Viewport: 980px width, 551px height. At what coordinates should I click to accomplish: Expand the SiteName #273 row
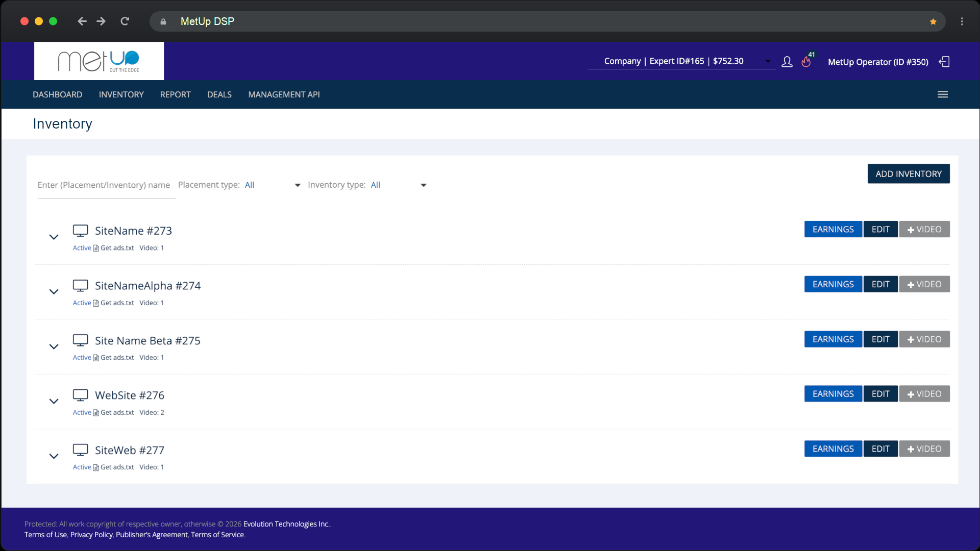(x=54, y=237)
